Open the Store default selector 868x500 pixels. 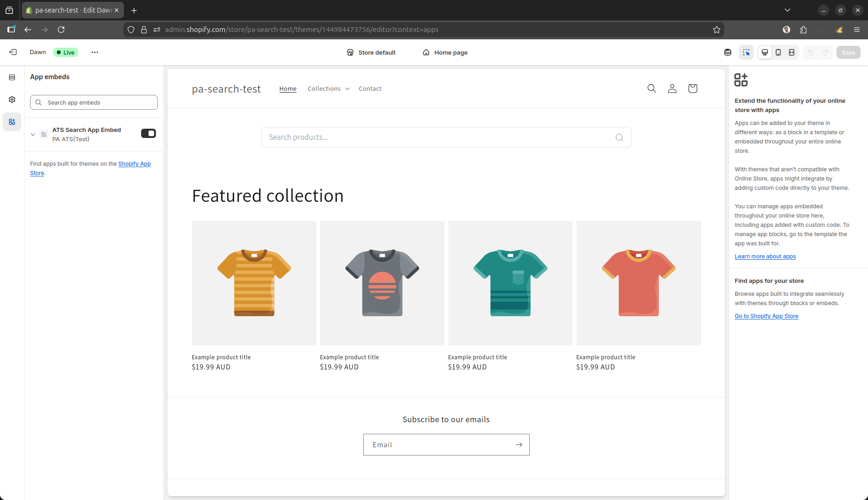371,52
